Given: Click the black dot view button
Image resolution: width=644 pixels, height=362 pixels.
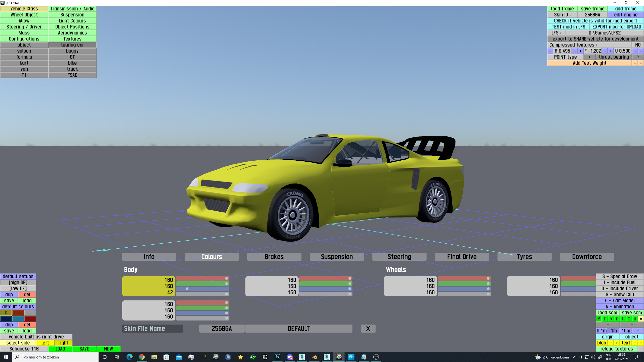Looking at the screenshot, I should click(641, 319).
